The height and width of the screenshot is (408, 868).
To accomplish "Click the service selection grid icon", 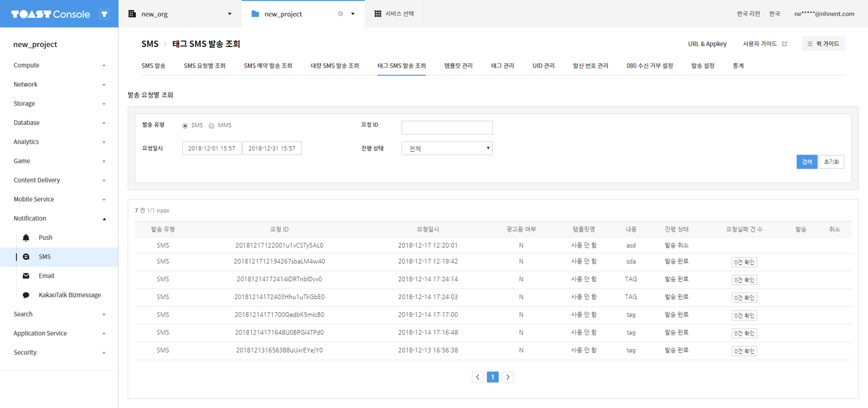I will click(378, 14).
